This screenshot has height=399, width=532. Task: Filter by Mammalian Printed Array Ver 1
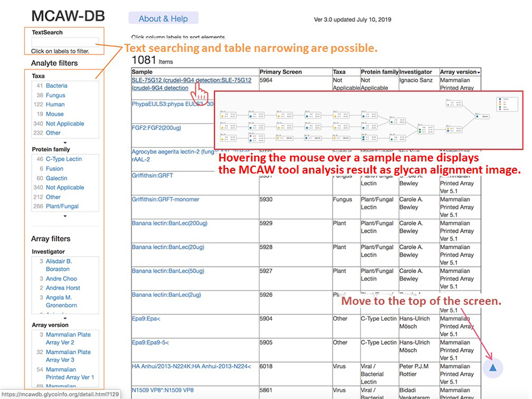point(70,373)
